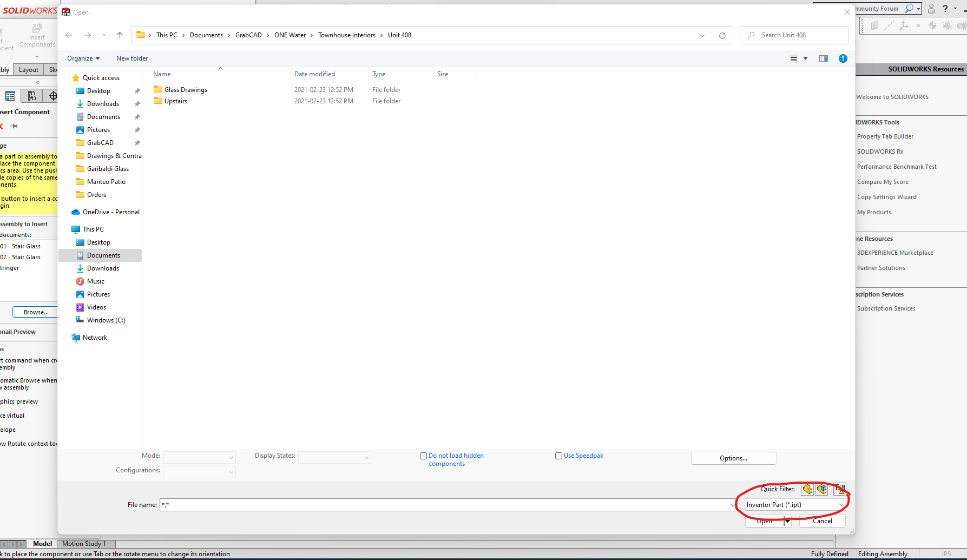967x560 pixels.
Task: Open the Inventor Part file type dropdown
Action: click(794, 505)
